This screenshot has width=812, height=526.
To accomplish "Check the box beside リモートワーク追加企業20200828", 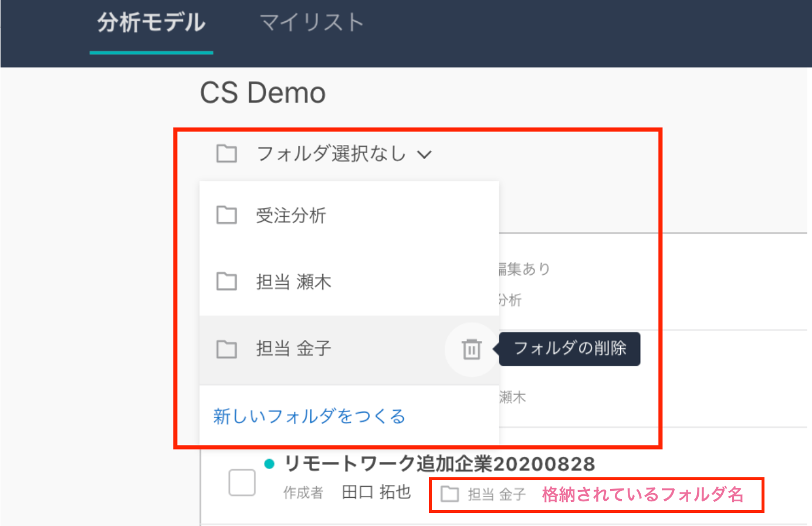I will point(242,483).
